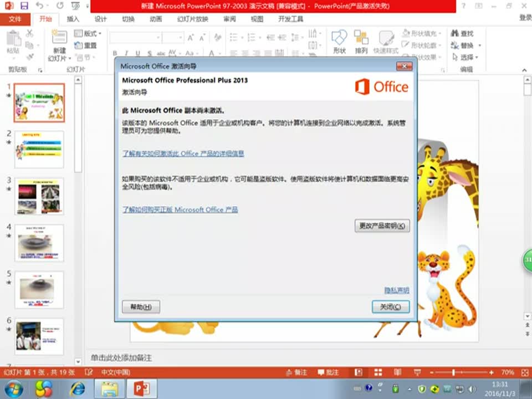532x399 pixels.
Task: Click the 更改产品密钥 button
Action: (x=382, y=226)
